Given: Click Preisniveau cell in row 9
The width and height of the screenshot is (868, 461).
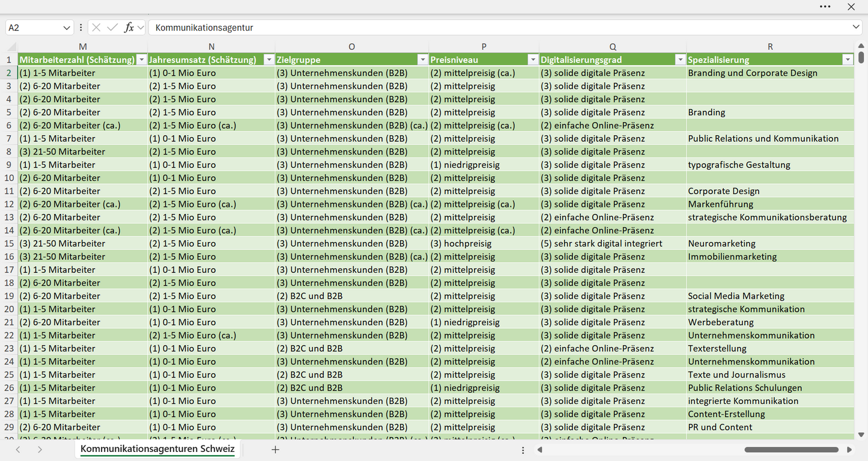Looking at the screenshot, I should tap(484, 165).
